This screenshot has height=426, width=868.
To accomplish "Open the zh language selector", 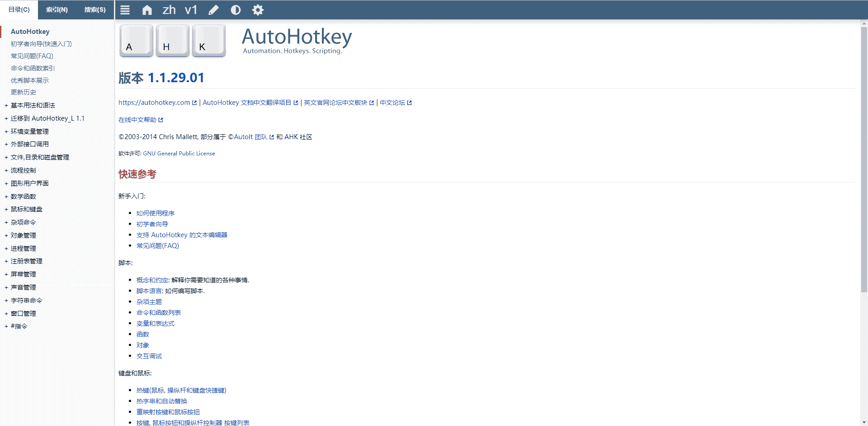I will 169,10.
